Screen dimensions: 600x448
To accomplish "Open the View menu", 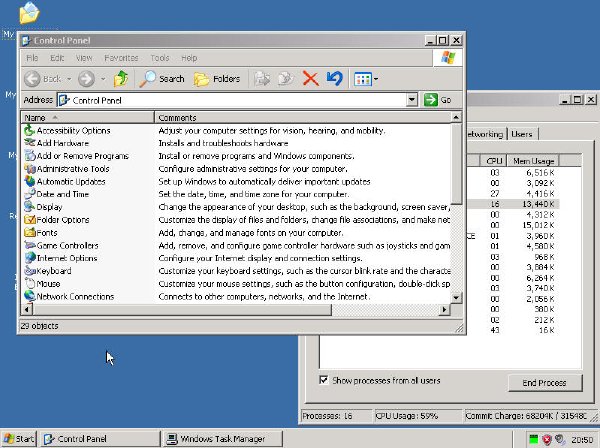I will 84,58.
